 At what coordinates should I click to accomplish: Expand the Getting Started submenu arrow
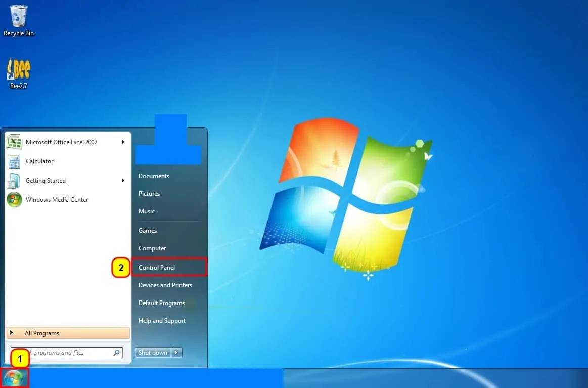123,181
